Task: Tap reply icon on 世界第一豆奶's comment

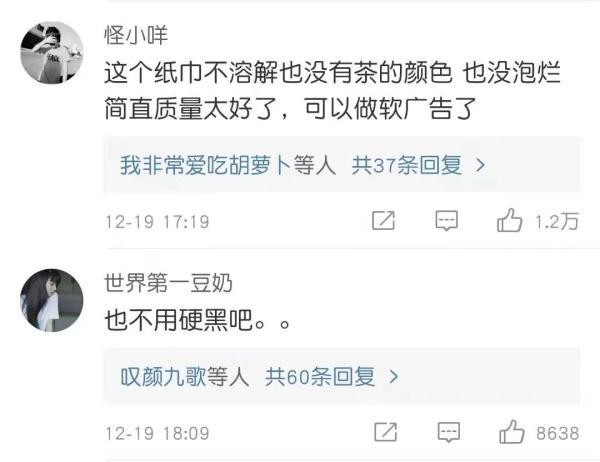Action: tap(448, 433)
